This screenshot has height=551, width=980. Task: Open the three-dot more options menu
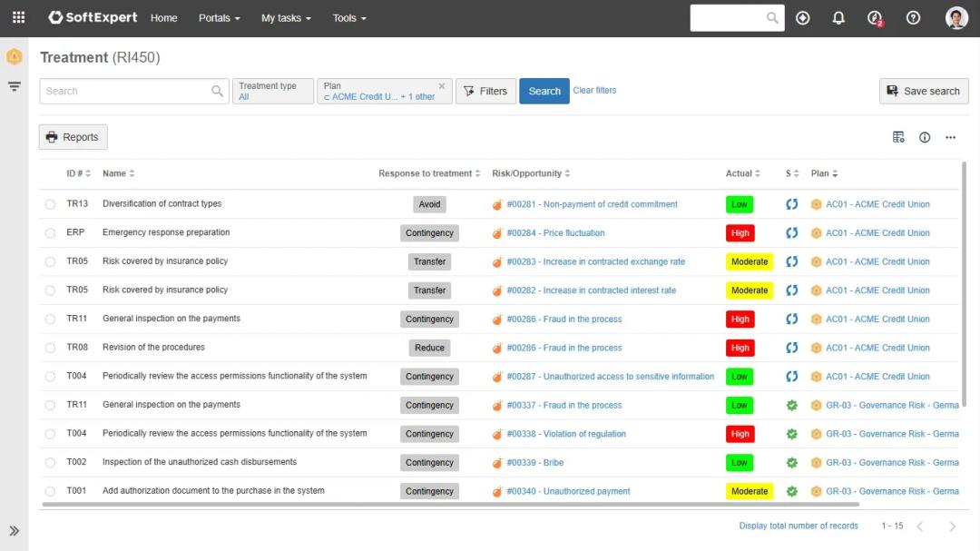click(950, 137)
